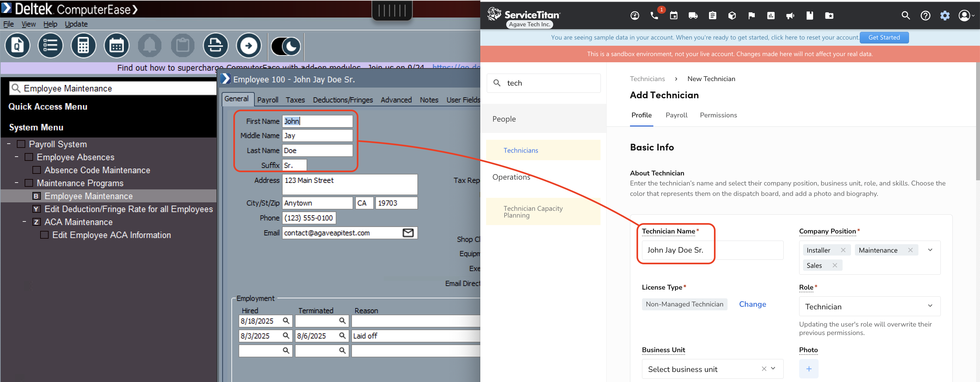The height and width of the screenshot is (382, 980).
Task: Click the greyed-out clipboard icon in ComputerEase
Action: [x=182, y=46]
